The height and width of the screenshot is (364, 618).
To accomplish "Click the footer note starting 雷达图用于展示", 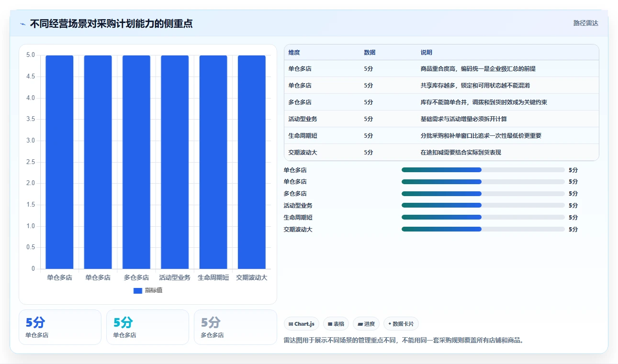I will [x=404, y=341].
